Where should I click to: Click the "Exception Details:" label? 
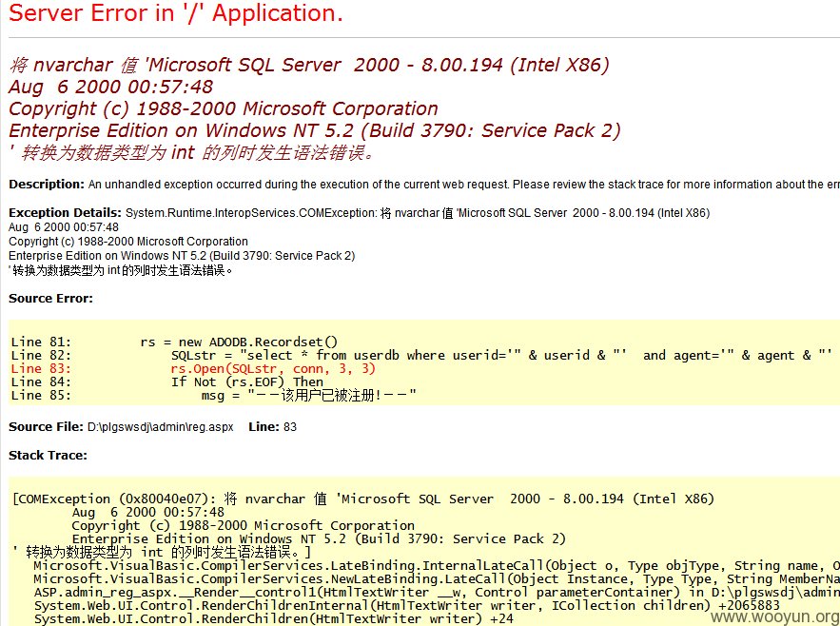(x=66, y=213)
